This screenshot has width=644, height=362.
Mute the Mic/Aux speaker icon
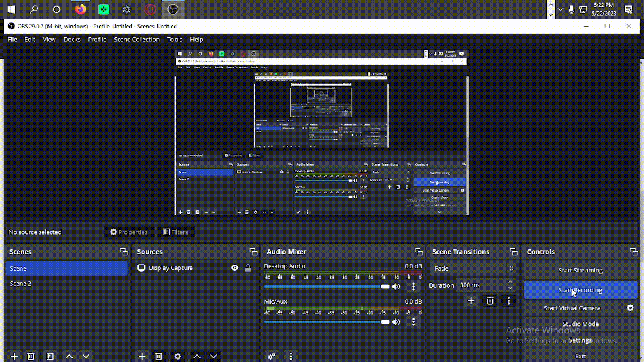(x=396, y=322)
